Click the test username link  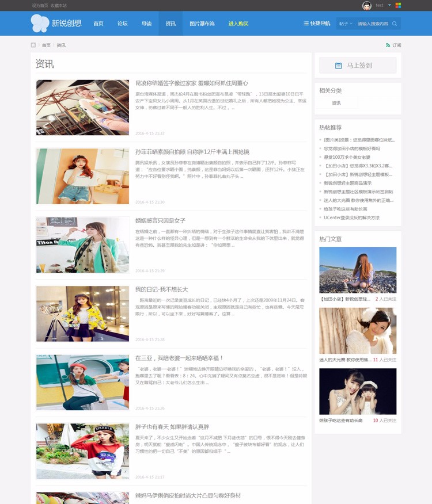[380, 5]
